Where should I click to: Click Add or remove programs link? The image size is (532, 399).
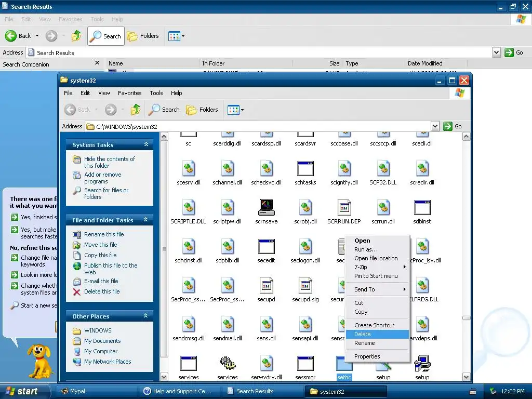pyautogui.click(x=102, y=178)
